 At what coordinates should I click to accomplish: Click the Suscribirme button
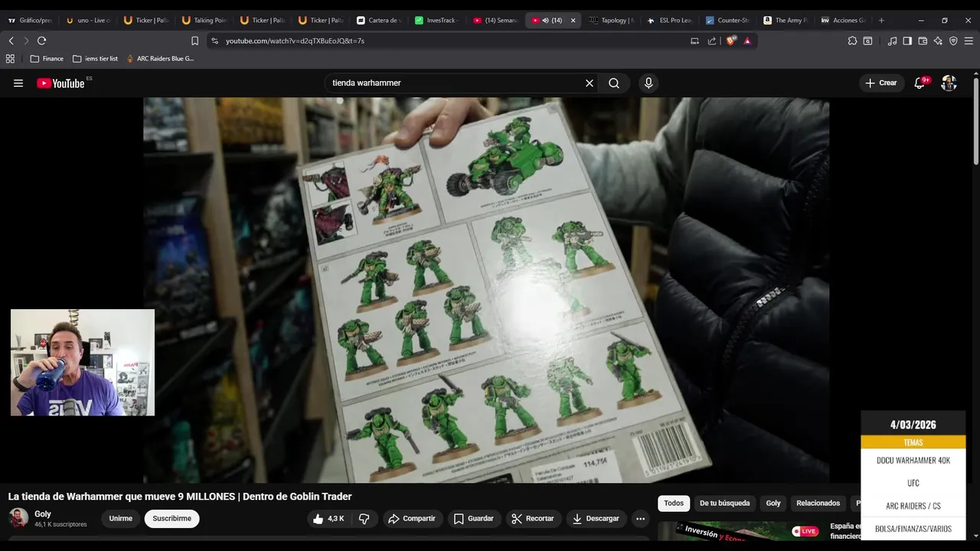point(171,519)
